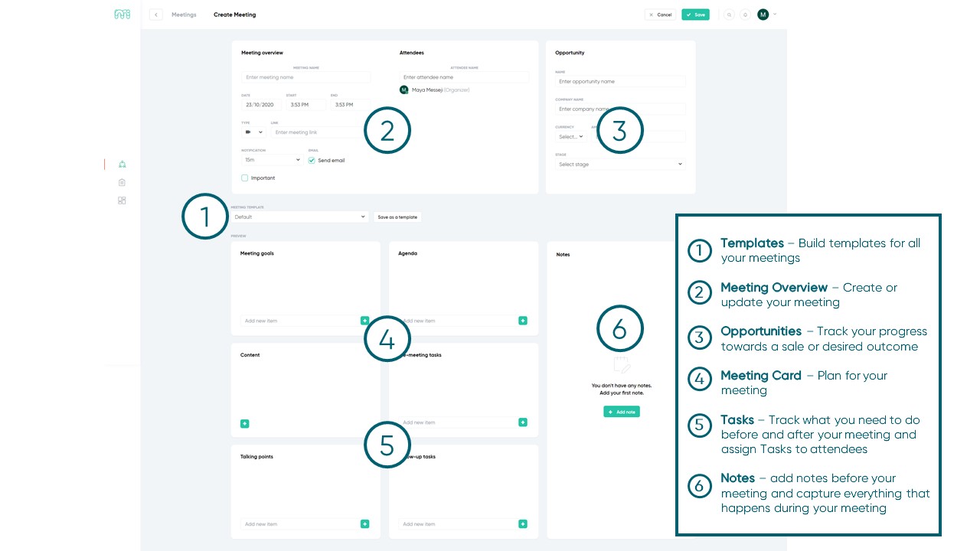Check the Important checkbox
This screenshot has width=980, height=551.
(x=245, y=178)
